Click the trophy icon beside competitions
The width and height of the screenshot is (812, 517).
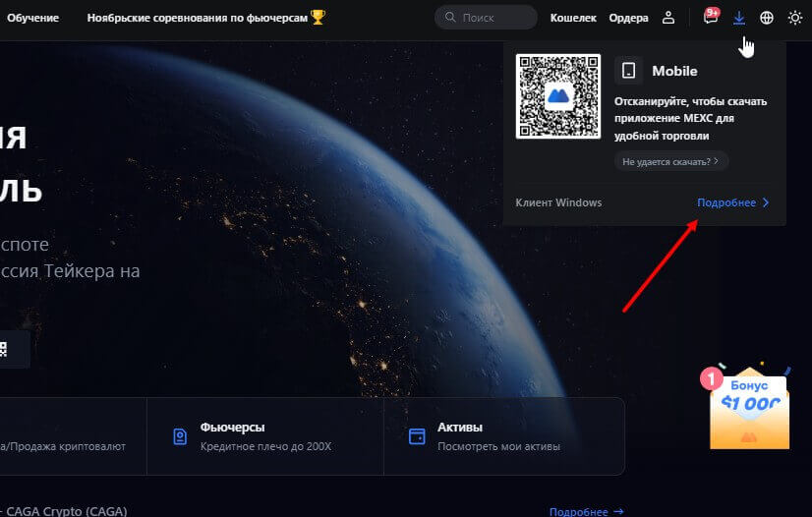tap(318, 17)
